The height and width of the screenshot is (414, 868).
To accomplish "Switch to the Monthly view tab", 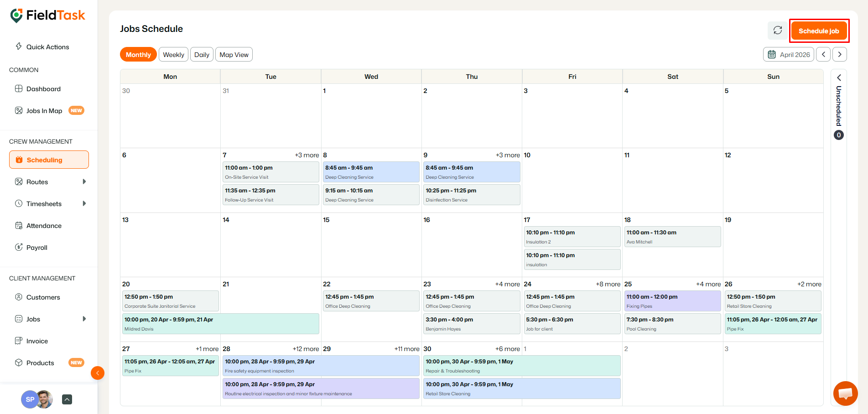I will coord(138,55).
